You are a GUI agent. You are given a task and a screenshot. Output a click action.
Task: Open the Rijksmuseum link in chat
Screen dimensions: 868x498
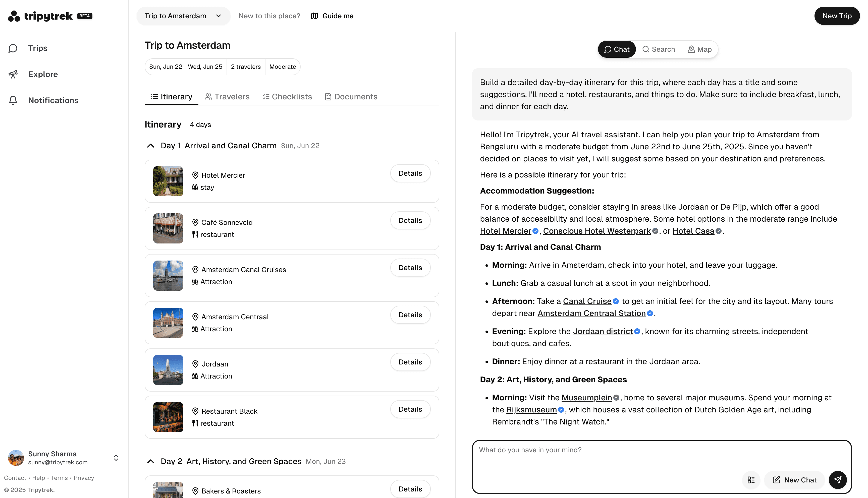(x=531, y=410)
